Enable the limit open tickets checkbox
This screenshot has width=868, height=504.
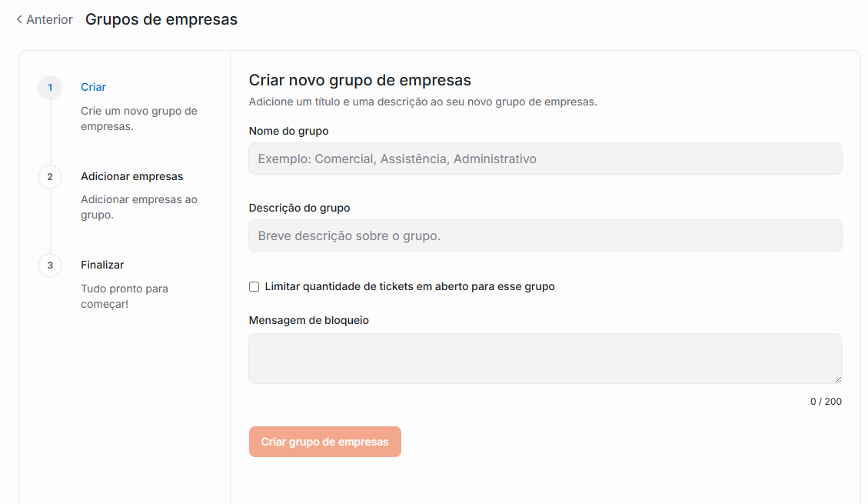click(254, 287)
